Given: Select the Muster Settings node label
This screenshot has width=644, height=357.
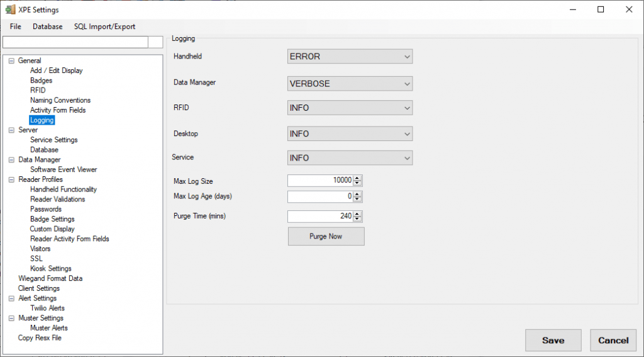Looking at the screenshot, I should point(41,318).
